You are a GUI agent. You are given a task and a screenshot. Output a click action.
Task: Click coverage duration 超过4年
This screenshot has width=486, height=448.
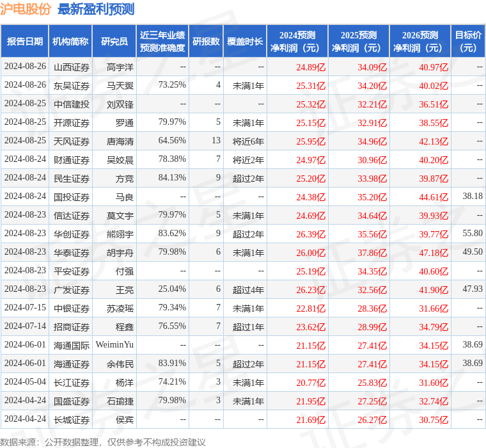pos(248,290)
